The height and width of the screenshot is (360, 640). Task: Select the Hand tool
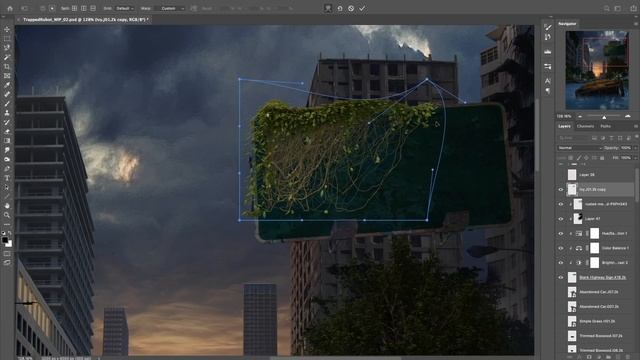pyautogui.click(x=7, y=206)
